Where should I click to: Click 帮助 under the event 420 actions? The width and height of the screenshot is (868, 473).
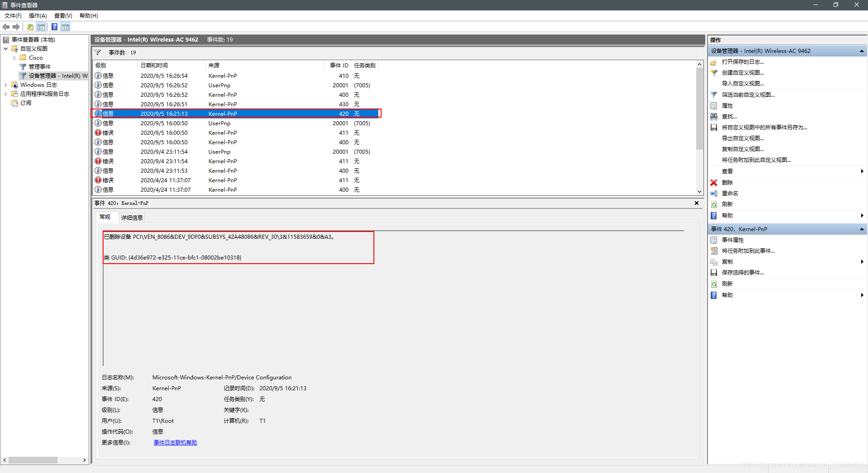pos(727,295)
